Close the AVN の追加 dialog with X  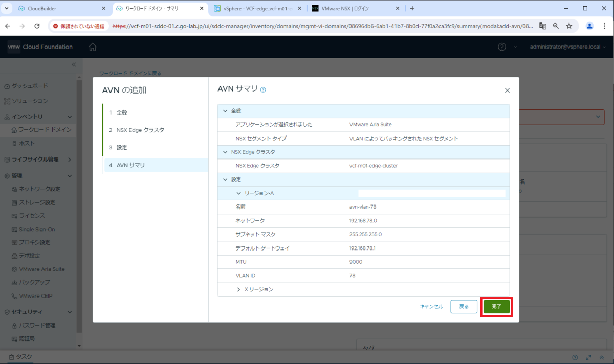pyautogui.click(x=507, y=90)
